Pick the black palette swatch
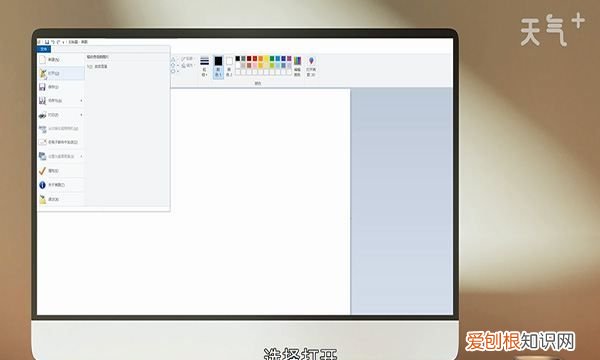 238,59
